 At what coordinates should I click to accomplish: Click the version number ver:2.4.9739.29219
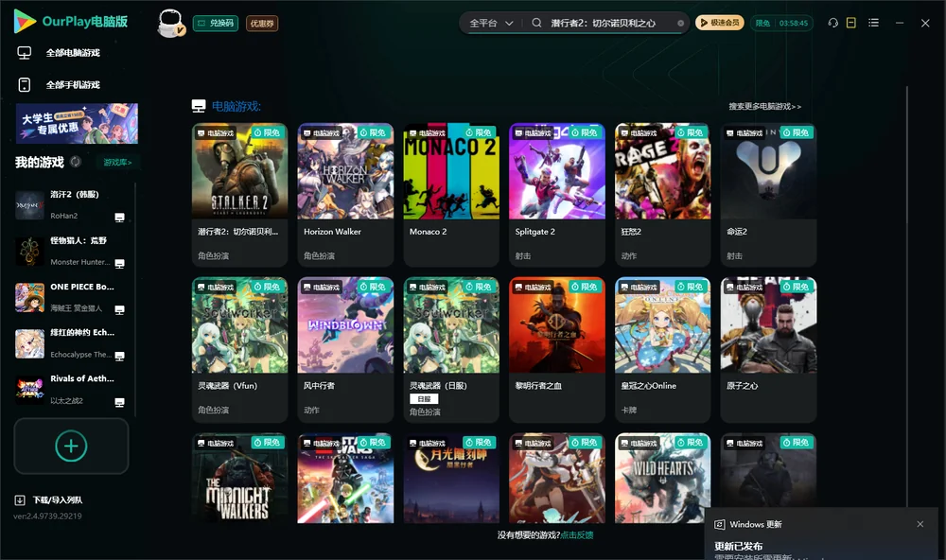pos(47,516)
